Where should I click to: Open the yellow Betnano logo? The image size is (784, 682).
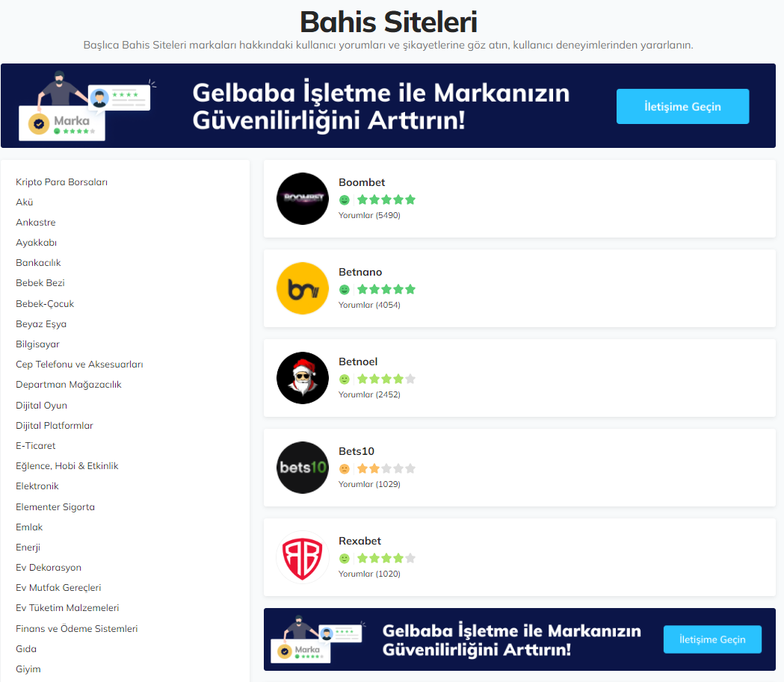303,288
